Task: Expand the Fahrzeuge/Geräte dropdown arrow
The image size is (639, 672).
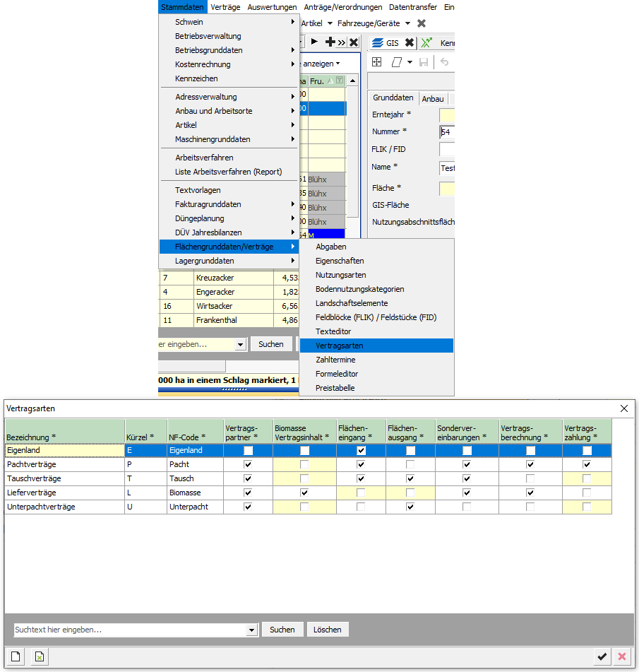Action: tap(407, 24)
